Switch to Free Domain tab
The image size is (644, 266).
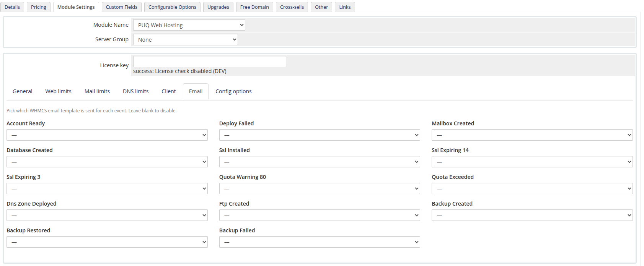point(254,7)
